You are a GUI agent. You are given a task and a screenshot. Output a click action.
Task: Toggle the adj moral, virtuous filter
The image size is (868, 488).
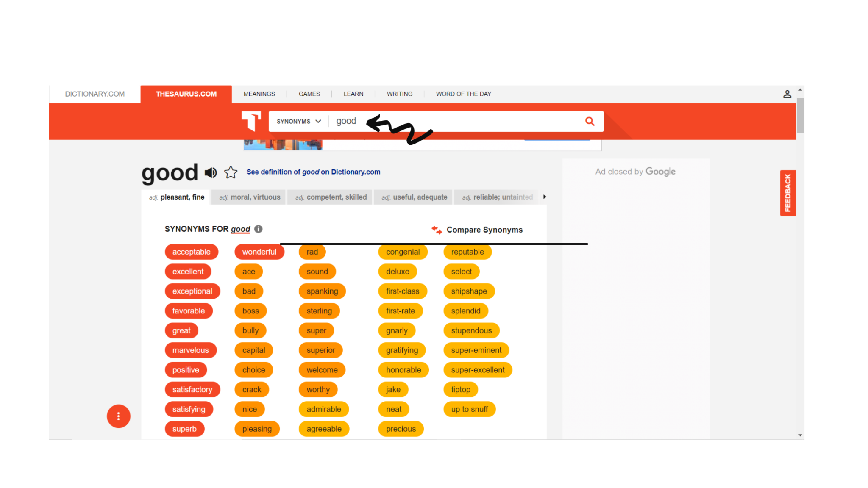[x=249, y=197]
